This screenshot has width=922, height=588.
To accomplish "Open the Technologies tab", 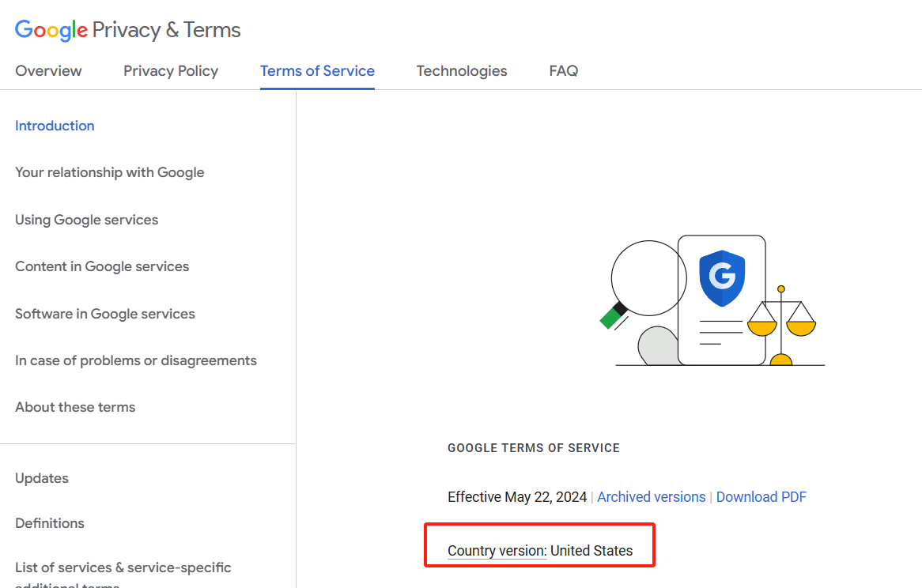I will (x=462, y=71).
